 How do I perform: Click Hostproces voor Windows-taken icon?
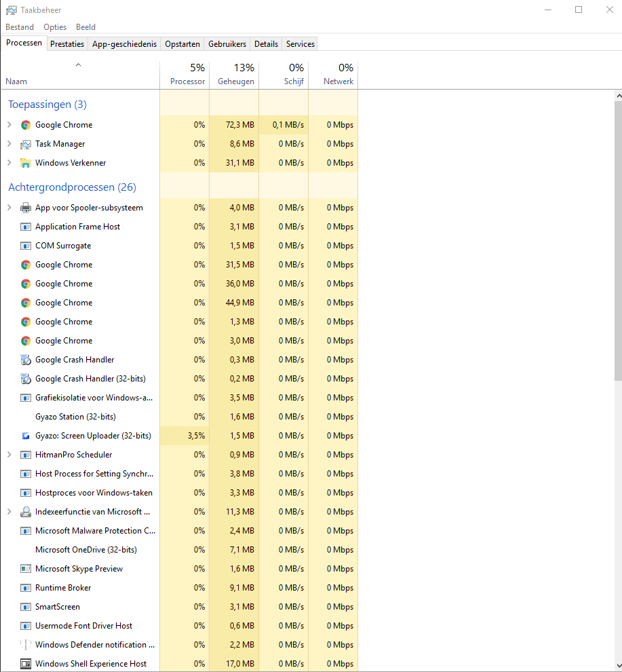[x=26, y=493]
